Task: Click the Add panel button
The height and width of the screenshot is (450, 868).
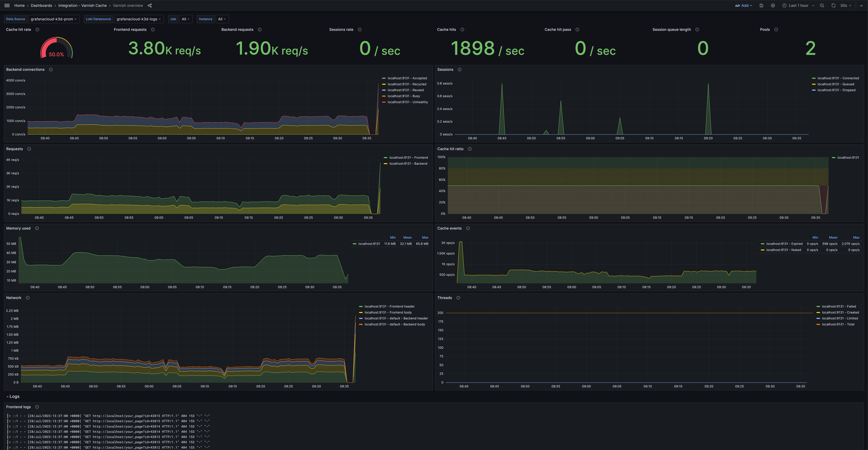Action: point(744,5)
